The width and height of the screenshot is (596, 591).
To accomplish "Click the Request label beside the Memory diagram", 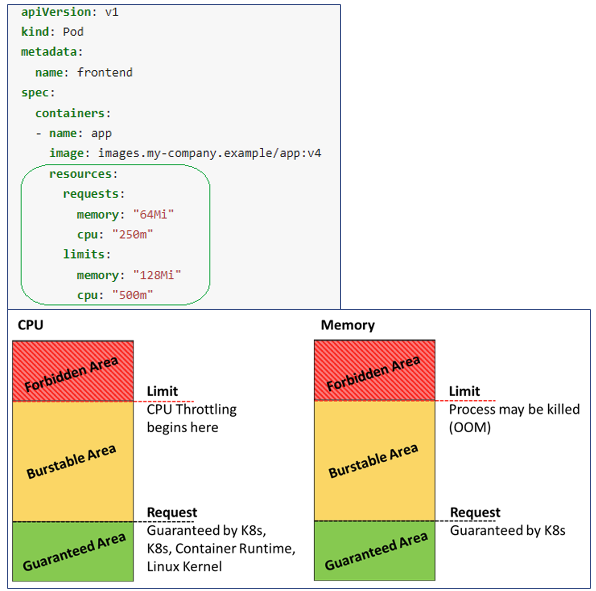I will point(475,512).
